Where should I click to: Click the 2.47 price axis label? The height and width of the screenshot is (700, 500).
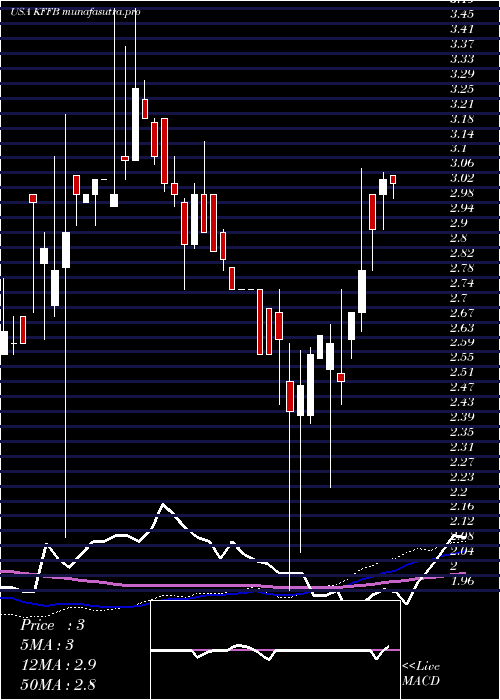tap(462, 387)
